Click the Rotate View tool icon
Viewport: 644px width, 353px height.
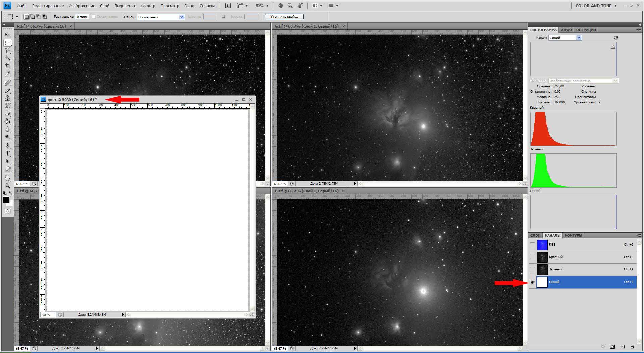(x=300, y=6)
